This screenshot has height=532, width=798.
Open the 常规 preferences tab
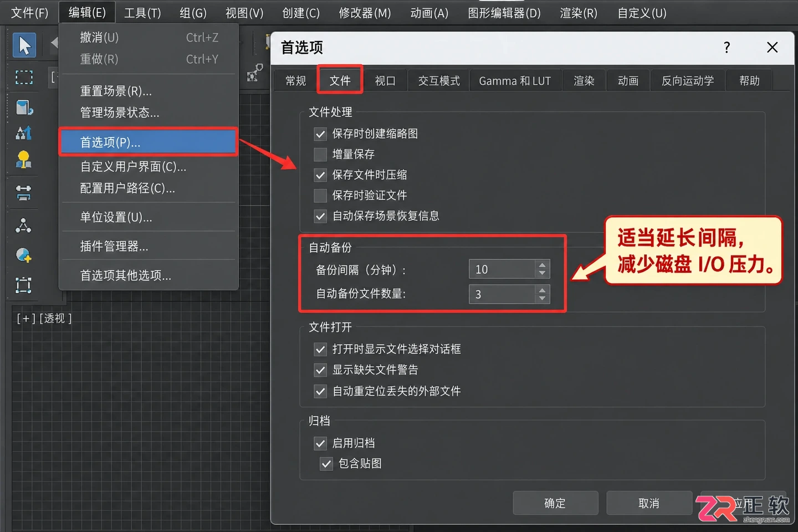[296, 81]
